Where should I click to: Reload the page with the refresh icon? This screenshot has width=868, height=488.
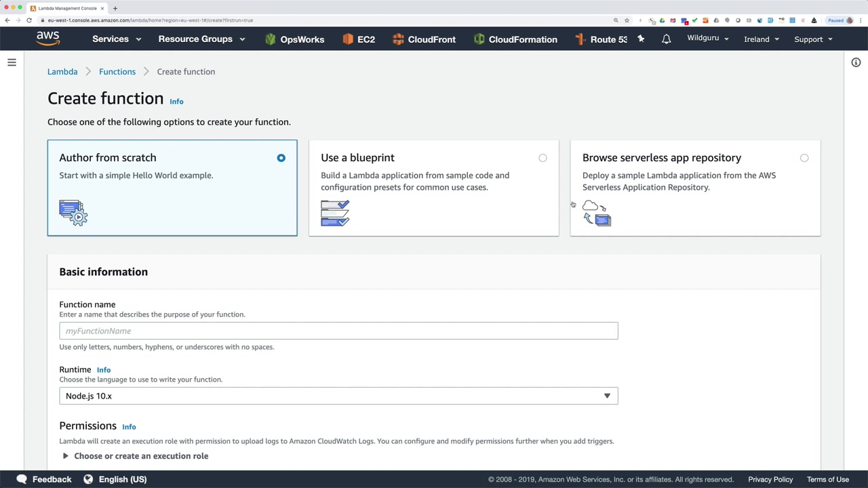[x=29, y=20]
